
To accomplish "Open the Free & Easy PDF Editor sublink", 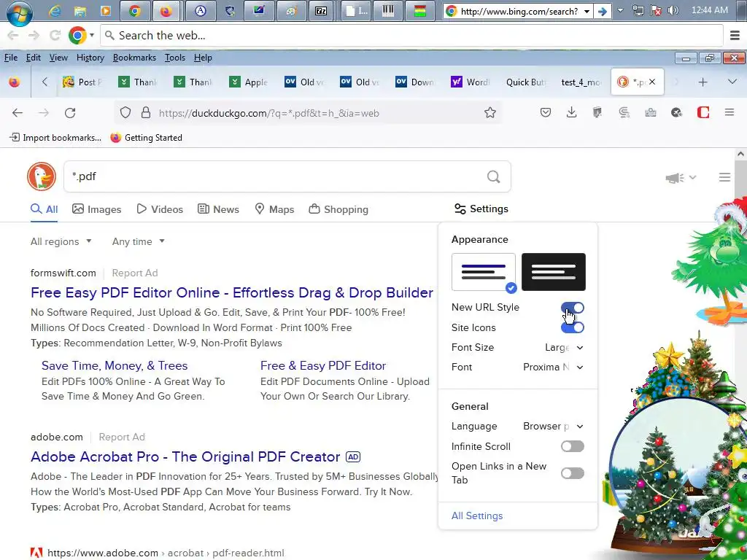I will pos(323,365).
